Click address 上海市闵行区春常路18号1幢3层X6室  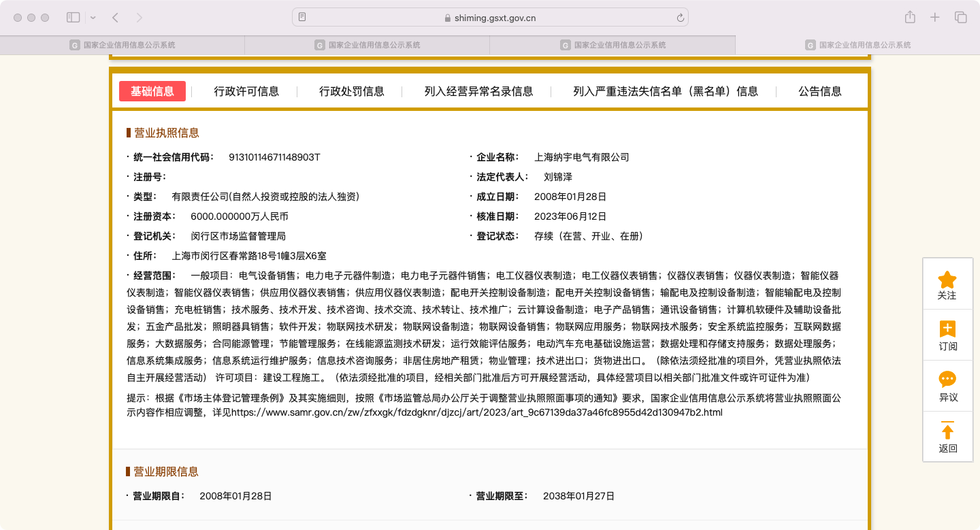(x=249, y=256)
